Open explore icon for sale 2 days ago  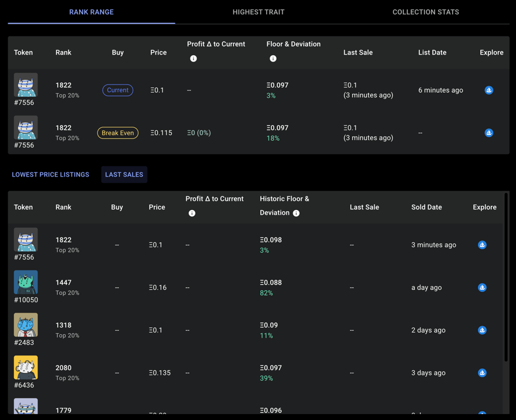point(482,330)
